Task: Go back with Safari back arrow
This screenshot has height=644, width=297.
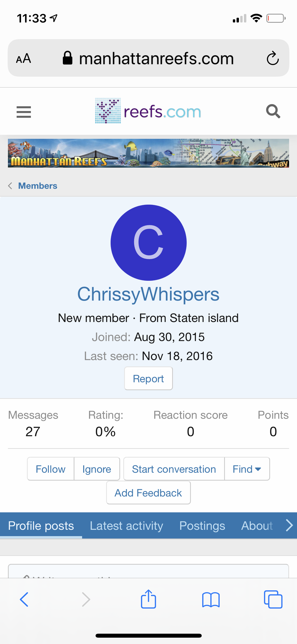Action: click(24, 599)
